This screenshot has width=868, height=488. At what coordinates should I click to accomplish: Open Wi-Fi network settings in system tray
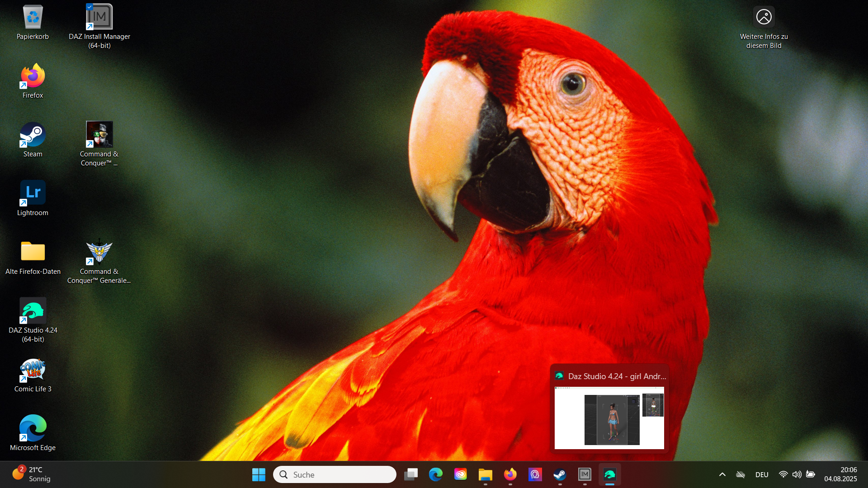point(783,474)
